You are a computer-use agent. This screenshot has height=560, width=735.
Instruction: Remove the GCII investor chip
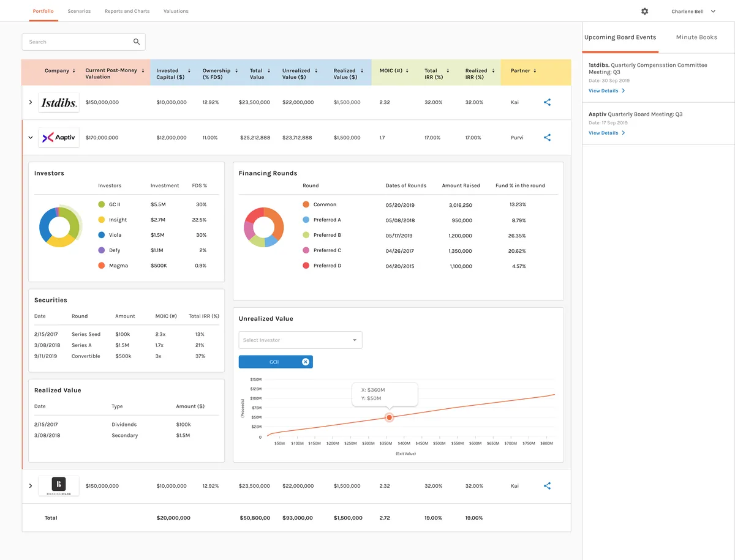306,362
